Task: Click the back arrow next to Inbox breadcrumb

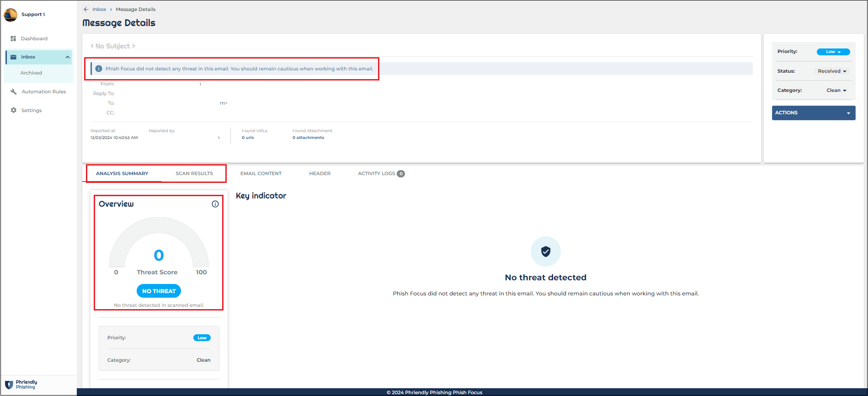Action: coord(86,9)
